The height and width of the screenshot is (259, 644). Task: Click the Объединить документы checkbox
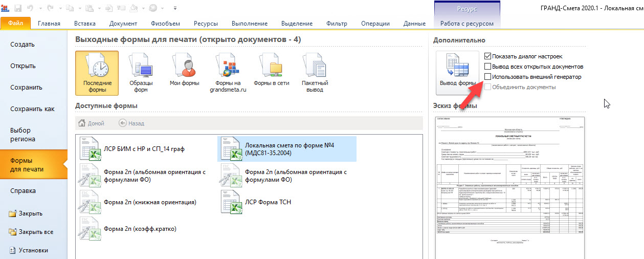(x=487, y=87)
